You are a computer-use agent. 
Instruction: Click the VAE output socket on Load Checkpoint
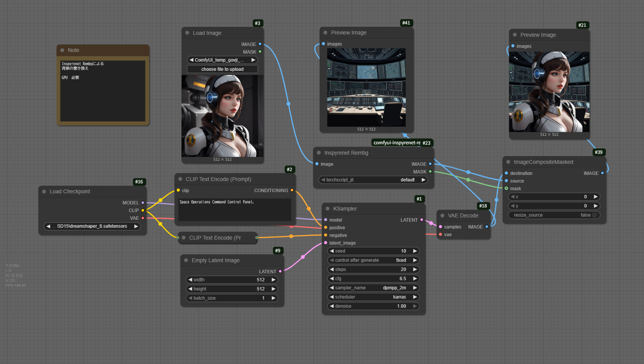point(143,218)
